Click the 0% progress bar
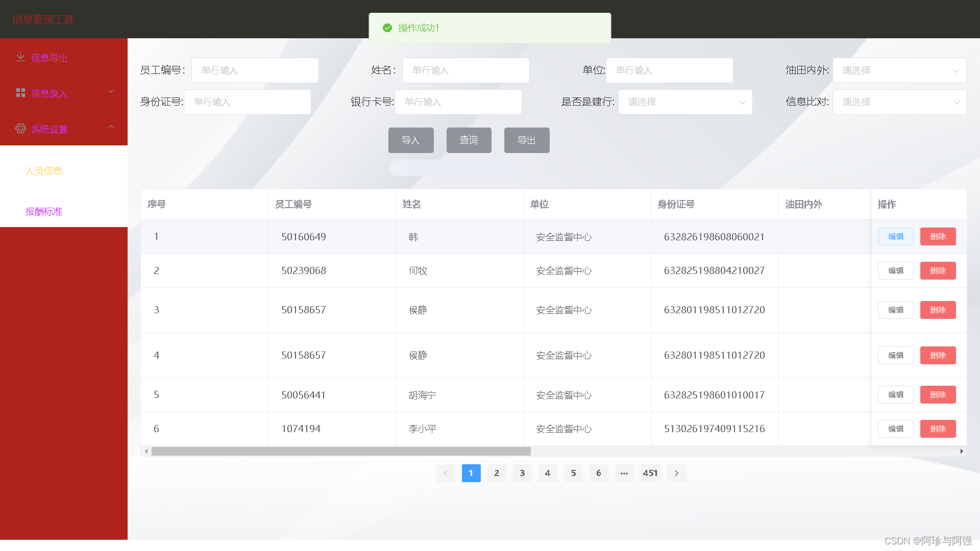The height and width of the screenshot is (551, 980). click(x=451, y=167)
